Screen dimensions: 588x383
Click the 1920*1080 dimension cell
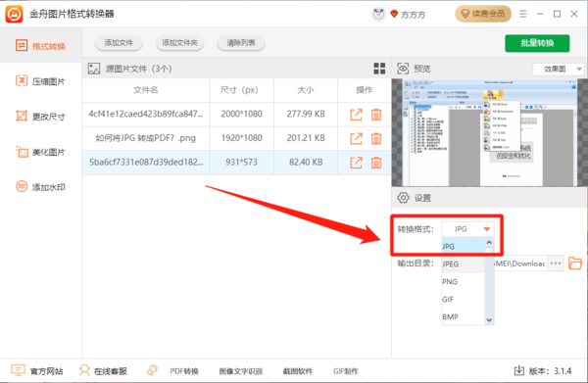click(241, 138)
